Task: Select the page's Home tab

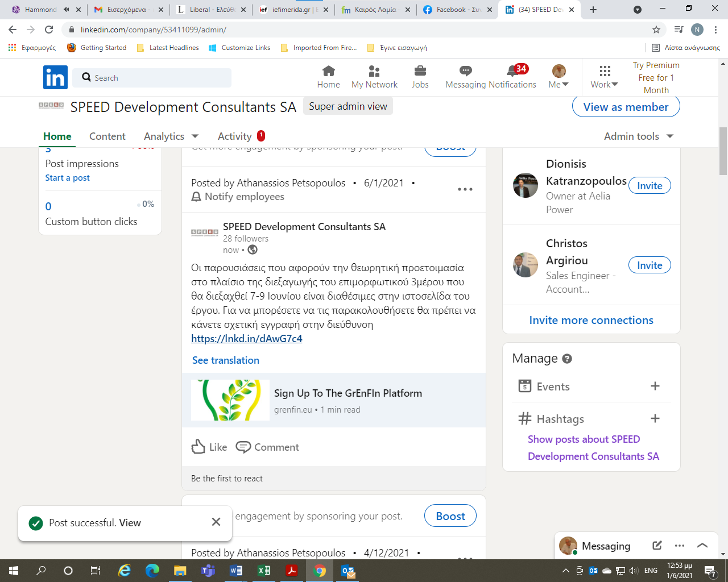Action: click(57, 136)
